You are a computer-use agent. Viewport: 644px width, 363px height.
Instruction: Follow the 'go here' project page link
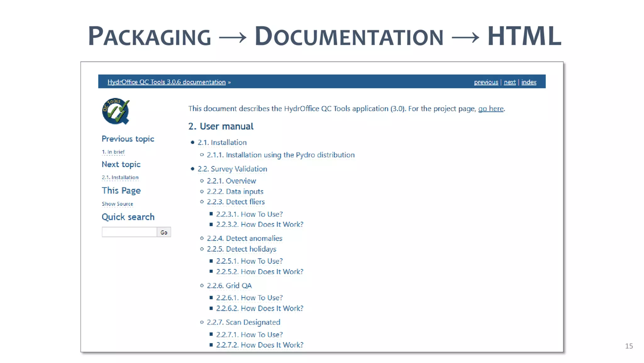[x=491, y=109]
